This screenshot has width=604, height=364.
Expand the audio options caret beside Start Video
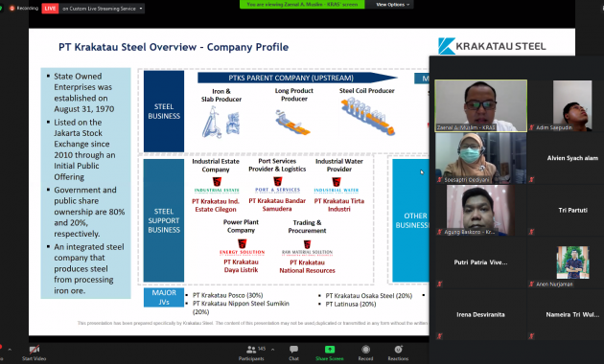(10, 350)
